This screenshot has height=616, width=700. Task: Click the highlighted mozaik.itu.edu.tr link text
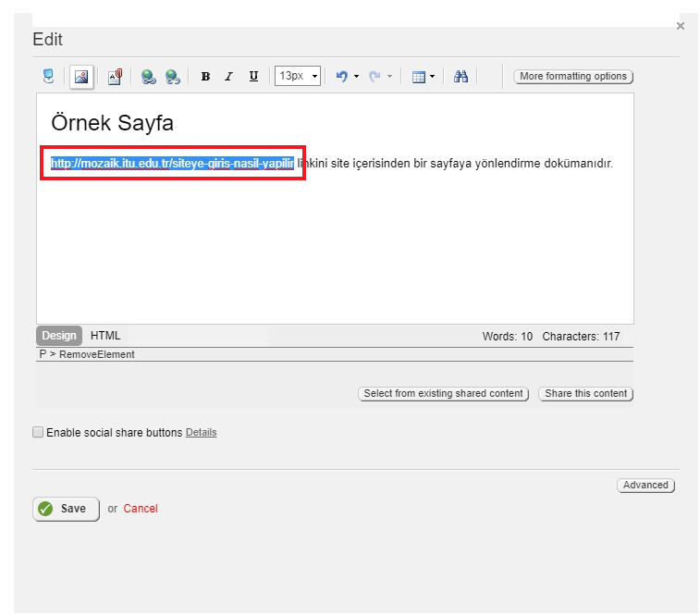point(172,164)
